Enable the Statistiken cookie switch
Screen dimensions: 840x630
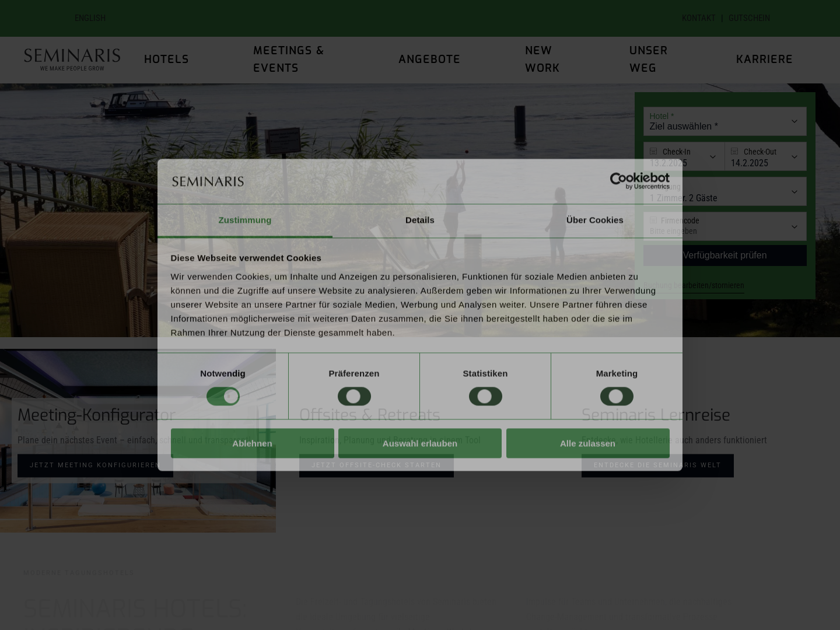click(x=485, y=397)
